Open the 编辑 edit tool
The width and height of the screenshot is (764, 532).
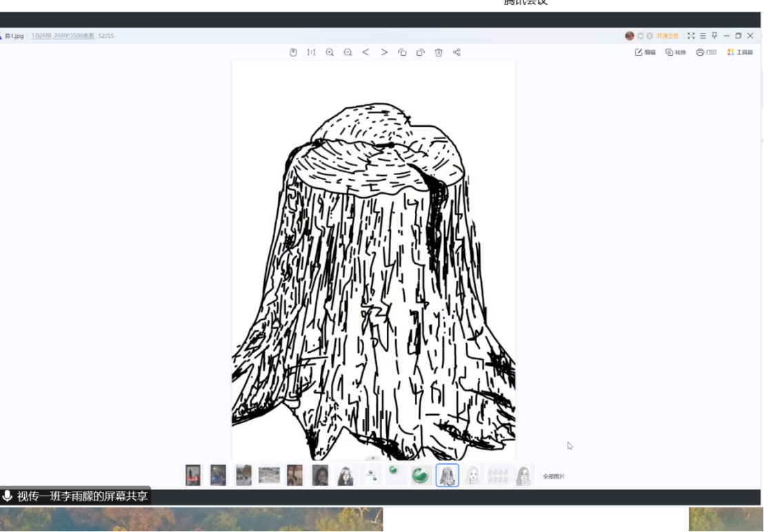click(x=645, y=52)
